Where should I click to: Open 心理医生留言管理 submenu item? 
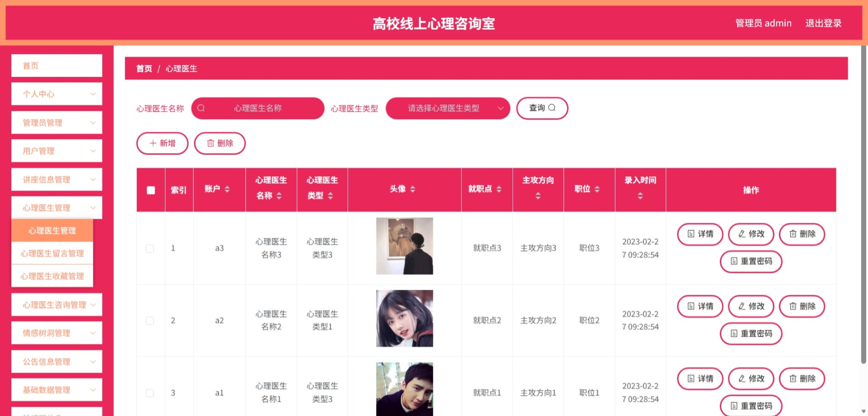coord(52,253)
